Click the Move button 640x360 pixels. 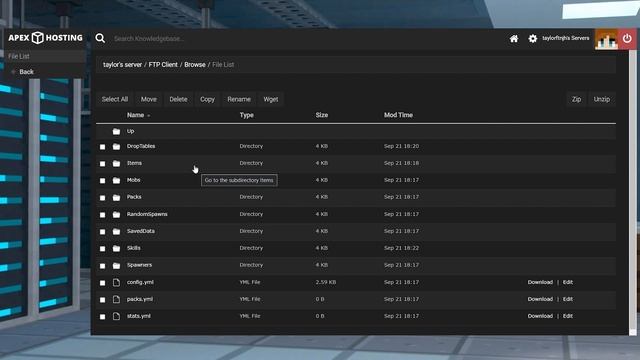coord(149,99)
